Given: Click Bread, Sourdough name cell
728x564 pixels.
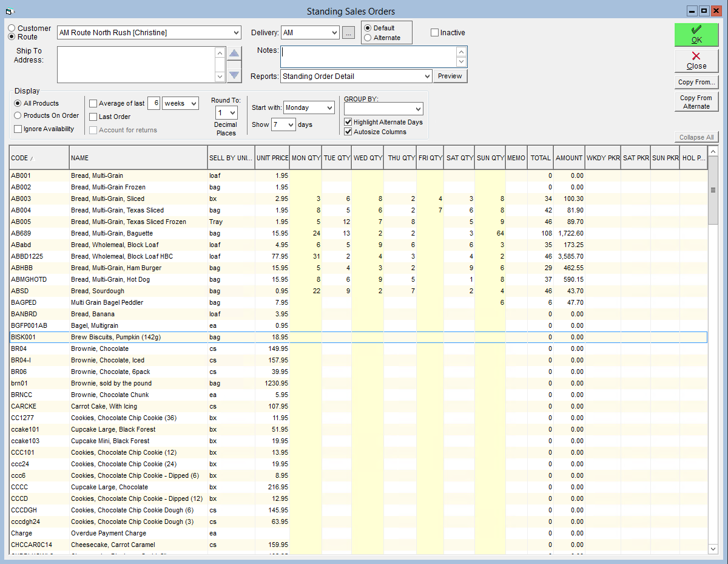Looking at the screenshot, I should [138, 291].
